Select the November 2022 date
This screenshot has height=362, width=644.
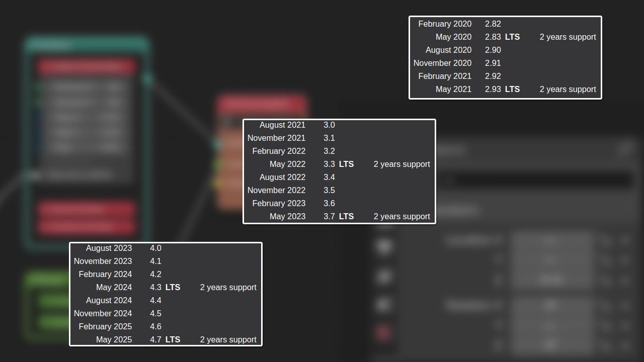tap(276, 190)
